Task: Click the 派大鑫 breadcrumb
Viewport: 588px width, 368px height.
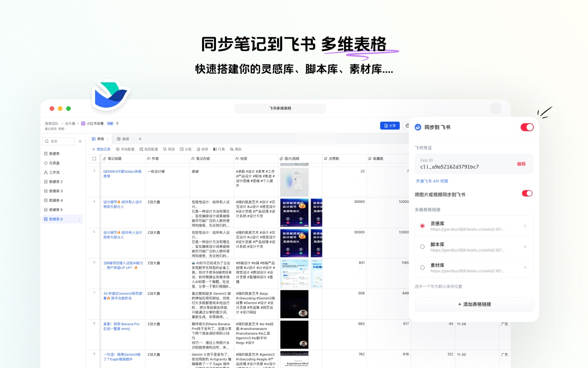Action: tap(70, 123)
